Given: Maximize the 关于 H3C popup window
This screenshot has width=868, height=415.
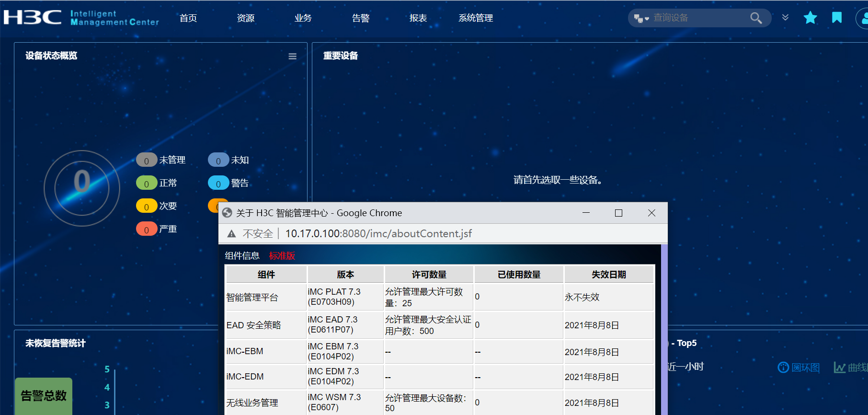Looking at the screenshot, I should pos(618,213).
